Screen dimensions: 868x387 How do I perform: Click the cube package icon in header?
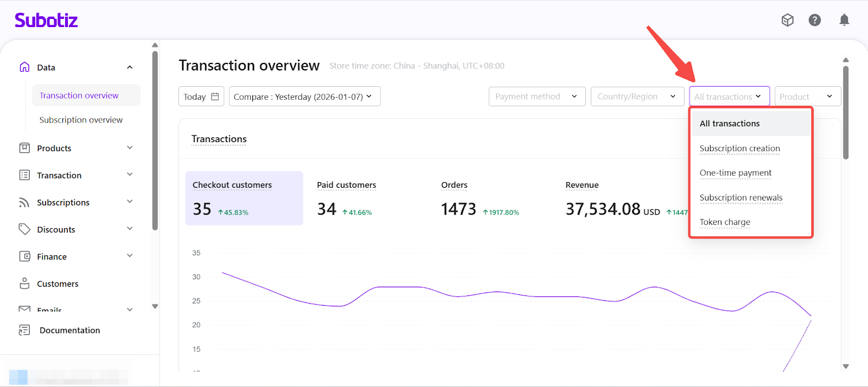pyautogui.click(x=787, y=20)
